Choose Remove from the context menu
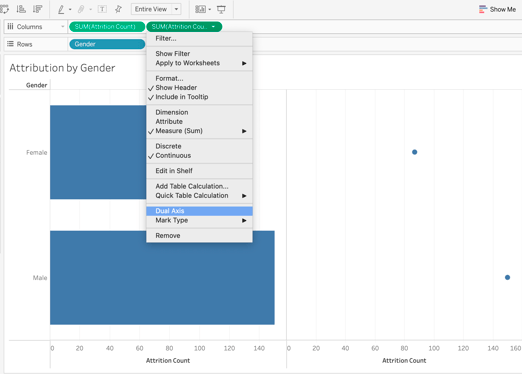This screenshot has height=374, width=522. [199, 236]
